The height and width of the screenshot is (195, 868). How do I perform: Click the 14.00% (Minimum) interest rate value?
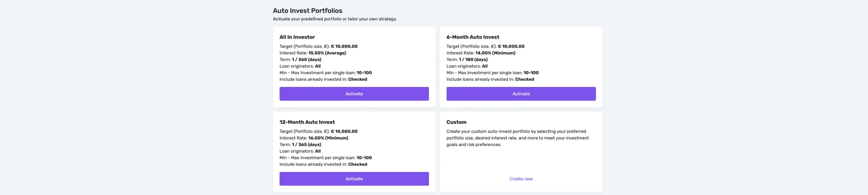click(x=495, y=53)
